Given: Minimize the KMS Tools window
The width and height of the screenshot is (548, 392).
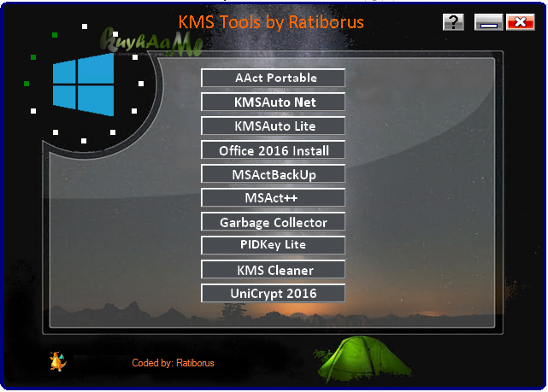Looking at the screenshot, I should (x=489, y=22).
